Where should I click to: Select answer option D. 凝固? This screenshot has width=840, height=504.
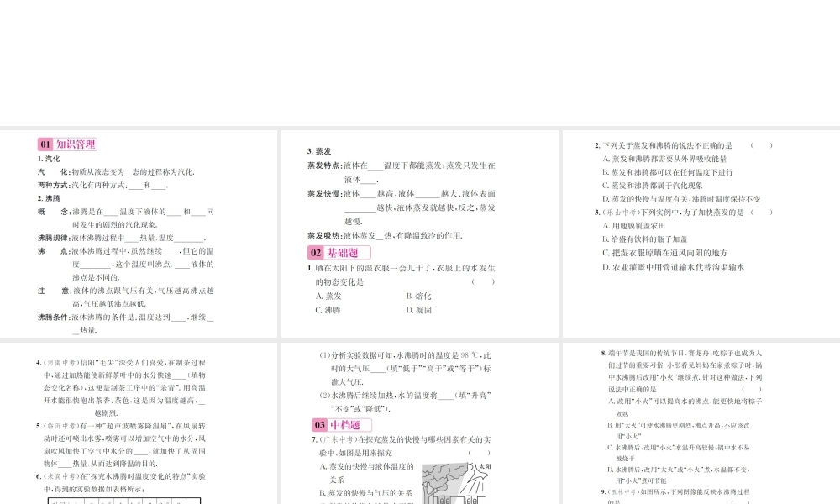tap(419, 310)
